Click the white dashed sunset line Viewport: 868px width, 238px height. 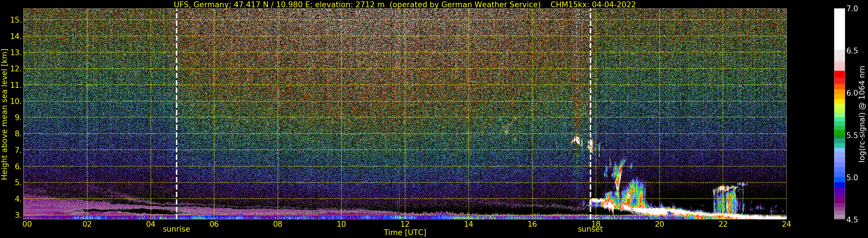(590, 114)
